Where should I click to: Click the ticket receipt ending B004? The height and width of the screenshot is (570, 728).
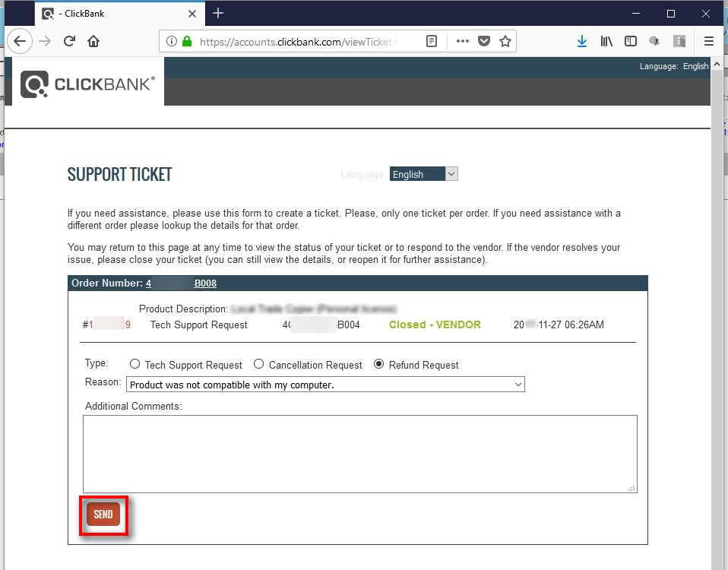click(x=321, y=325)
